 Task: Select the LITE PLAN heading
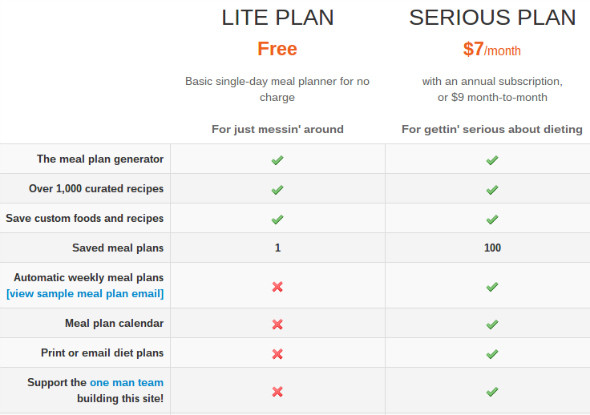tap(278, 18)
